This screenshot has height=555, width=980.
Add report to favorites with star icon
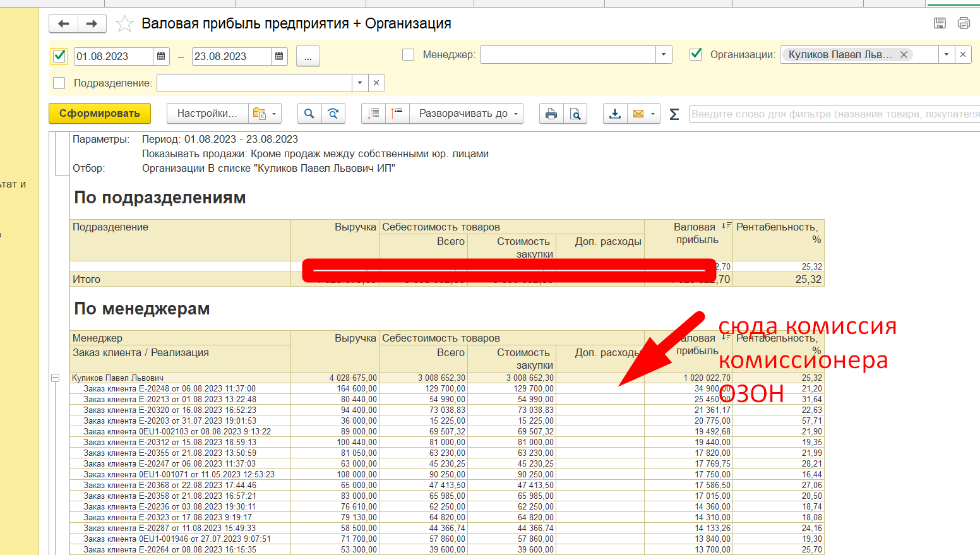tap(125, 24)
